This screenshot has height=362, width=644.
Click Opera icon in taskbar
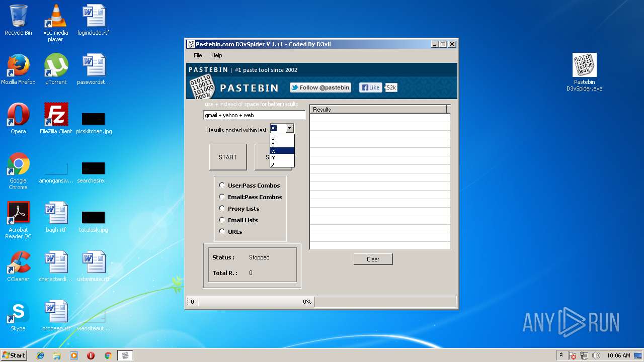click(91, 355)
